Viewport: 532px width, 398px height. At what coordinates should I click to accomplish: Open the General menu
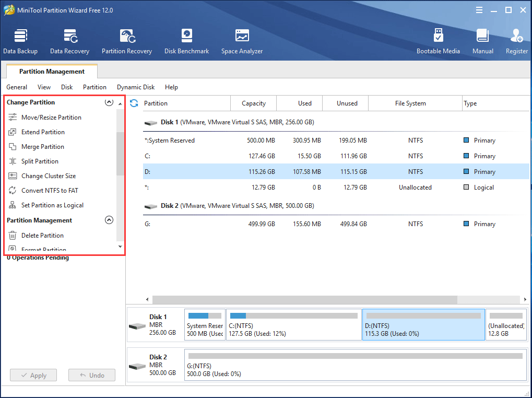pyautogui.click(x=17, y=87)
